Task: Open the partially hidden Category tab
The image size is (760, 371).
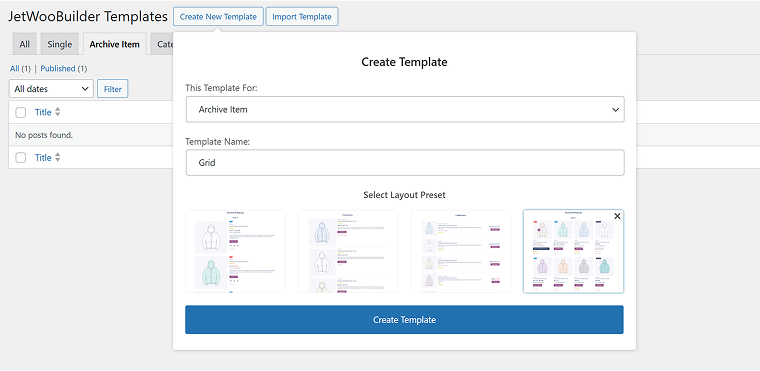Action: tap(162, 44)
